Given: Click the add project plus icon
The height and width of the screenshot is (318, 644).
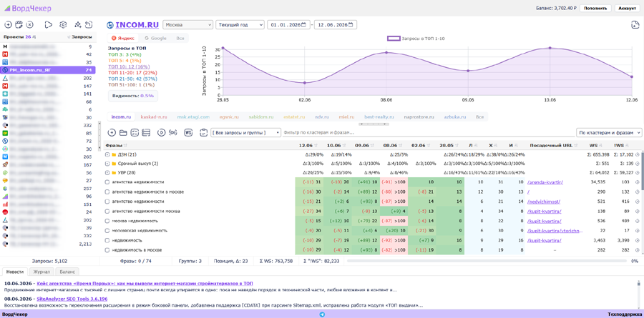Looking at the screenshot, I should tap(8, 24).
